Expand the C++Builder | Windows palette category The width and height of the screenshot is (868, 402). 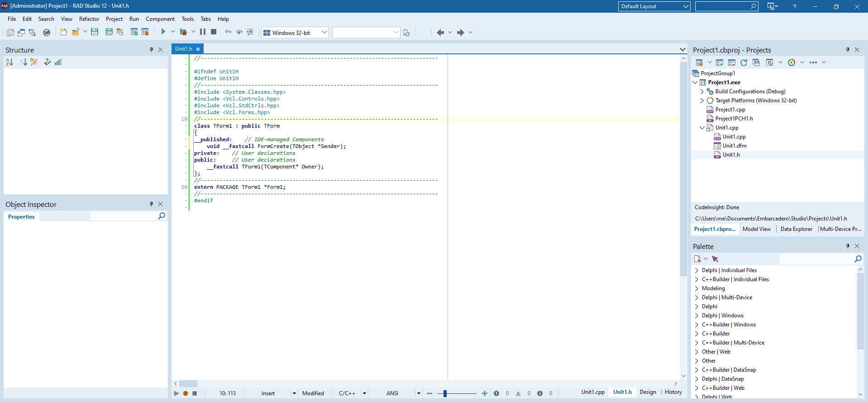697,325
